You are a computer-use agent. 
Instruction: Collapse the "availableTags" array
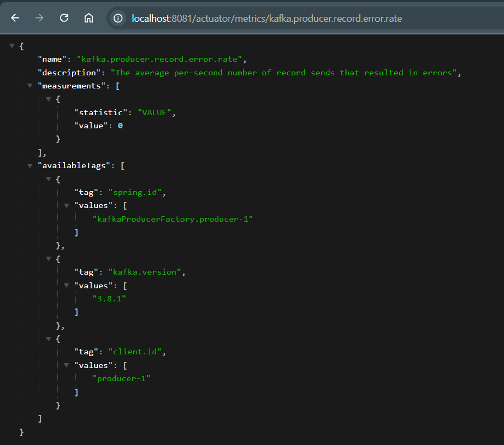click(30, 165)
